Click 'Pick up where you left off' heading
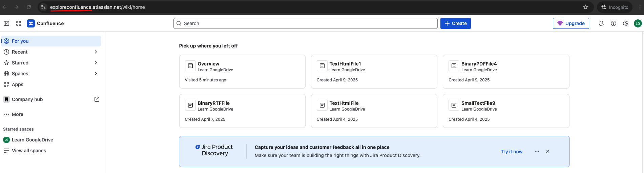Image resolution: width=644 pixels, height=173 pixels. point(208,46)
